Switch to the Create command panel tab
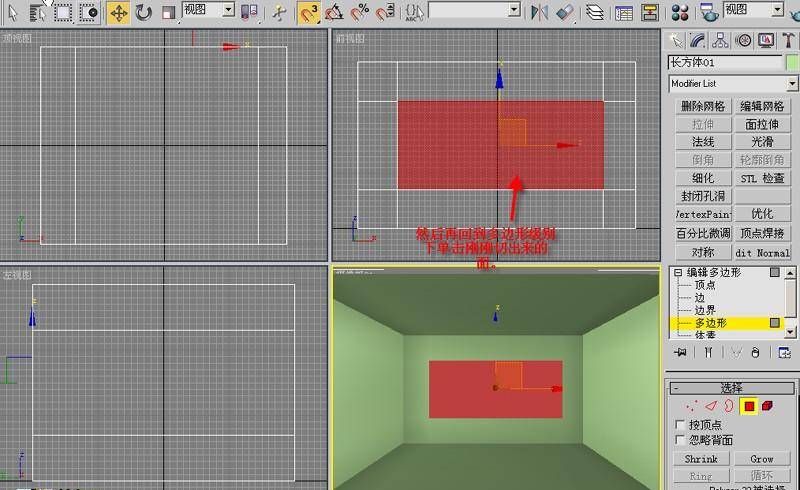The image size is (800, 490). (676, 40)
